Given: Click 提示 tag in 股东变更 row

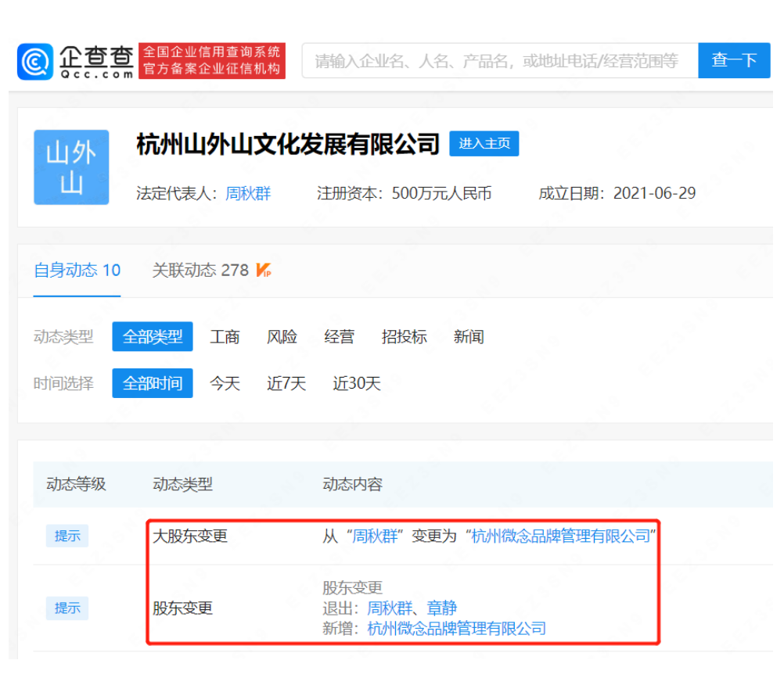Looking at the screenshot, I should pos(67,608).
